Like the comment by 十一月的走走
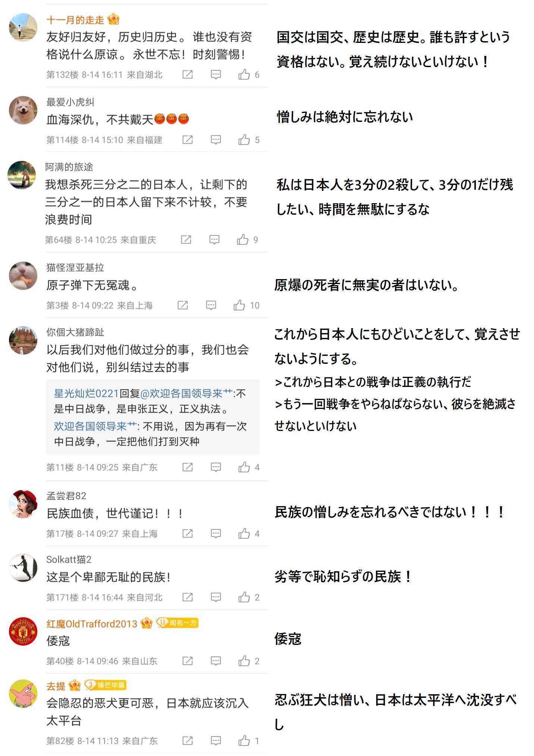Viewport: 534px width, 756px height. tap(244, 75)
